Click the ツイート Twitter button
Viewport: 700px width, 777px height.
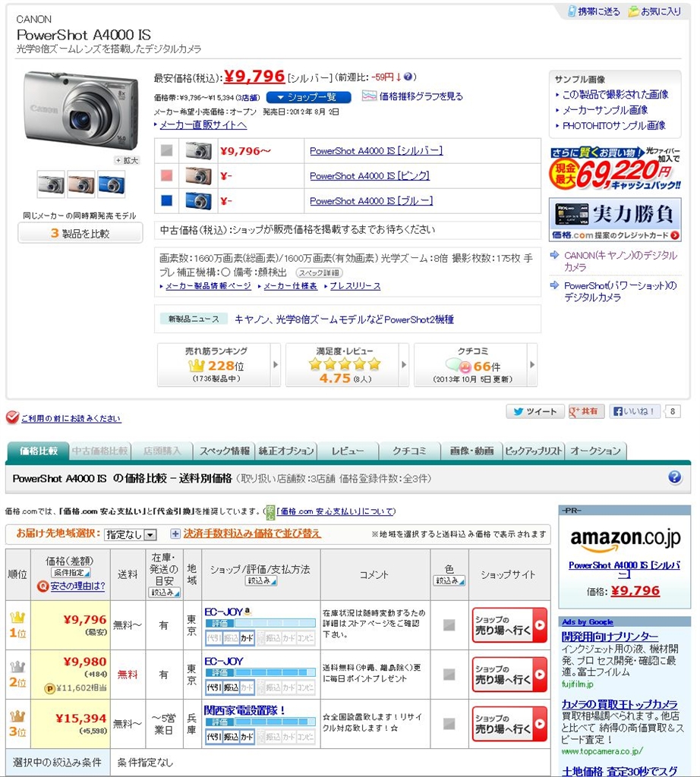(535, 411)
